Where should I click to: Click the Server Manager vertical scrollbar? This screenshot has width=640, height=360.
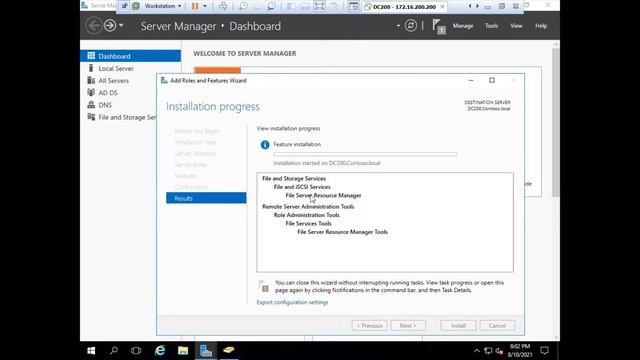tap(556, 122)
